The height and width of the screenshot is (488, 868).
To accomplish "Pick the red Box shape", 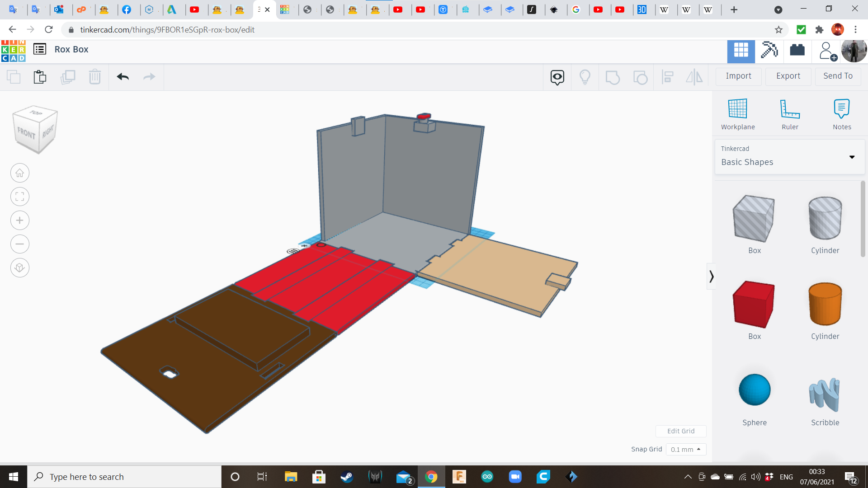I will click(x=754, y=304).
